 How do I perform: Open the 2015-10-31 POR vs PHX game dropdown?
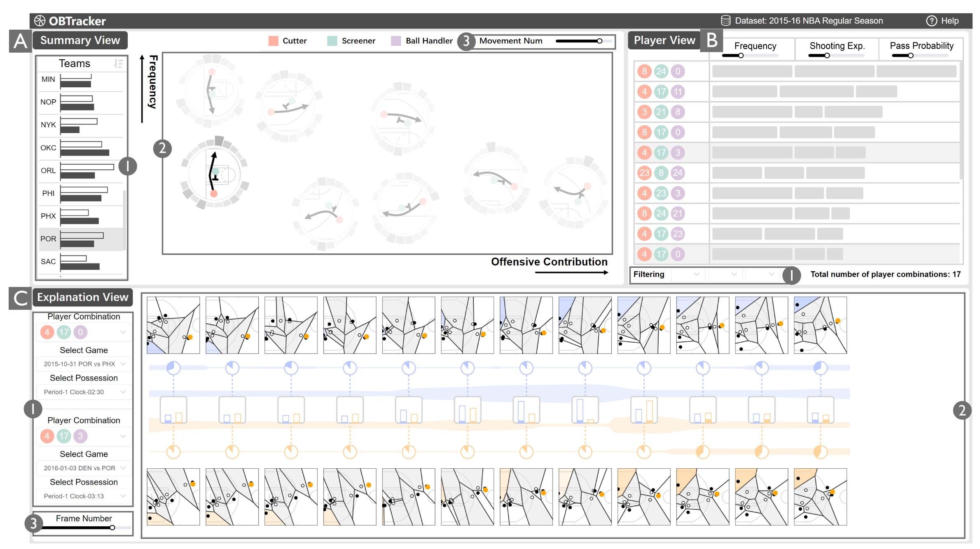82,364
